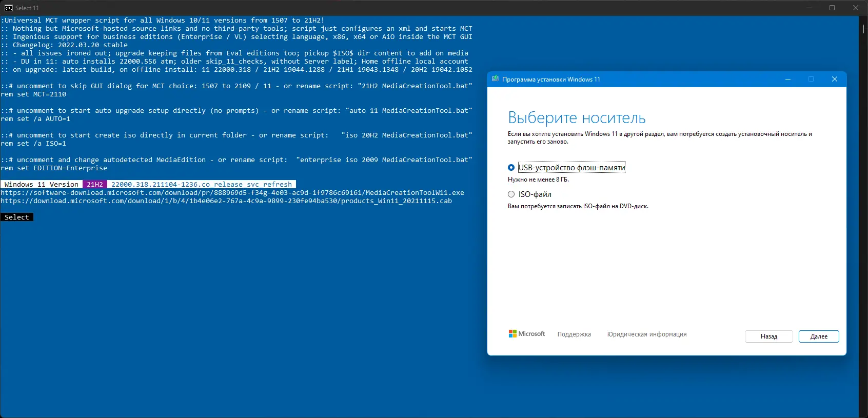
Task: Click the 'rem set EDITION=Enterprise' line
Action: [x=54, y=168]
